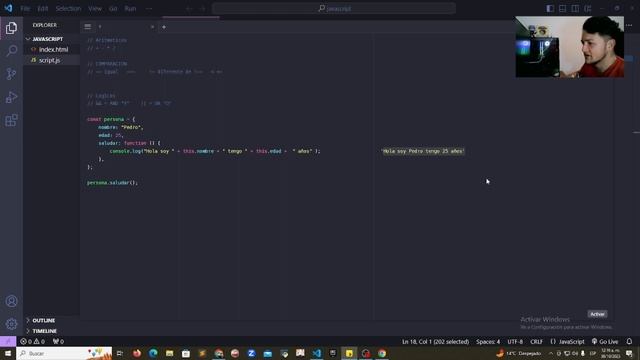Open Microsoft Store from the taskbar

[x=186, y=353]
